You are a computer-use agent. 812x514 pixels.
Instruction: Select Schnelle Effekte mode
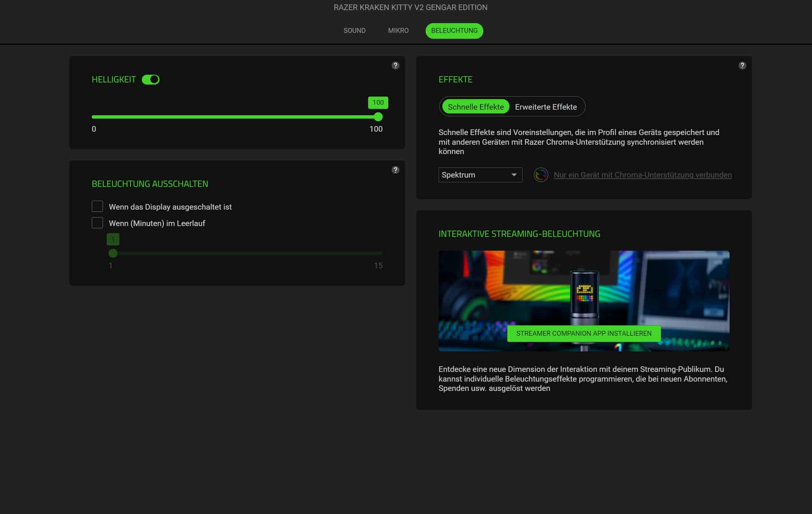tap(476, 107)
